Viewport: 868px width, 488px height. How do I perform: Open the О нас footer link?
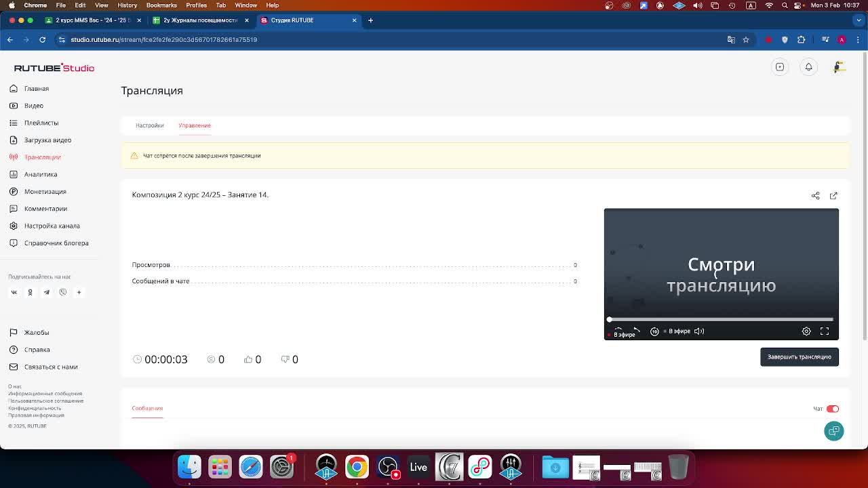pos(15,386)
